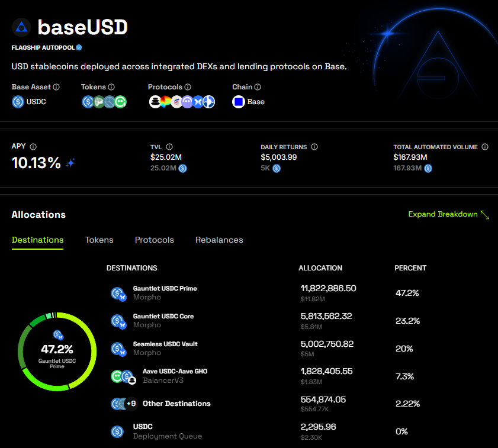Click the rainbow Curve protocol icon

(165, 102)
